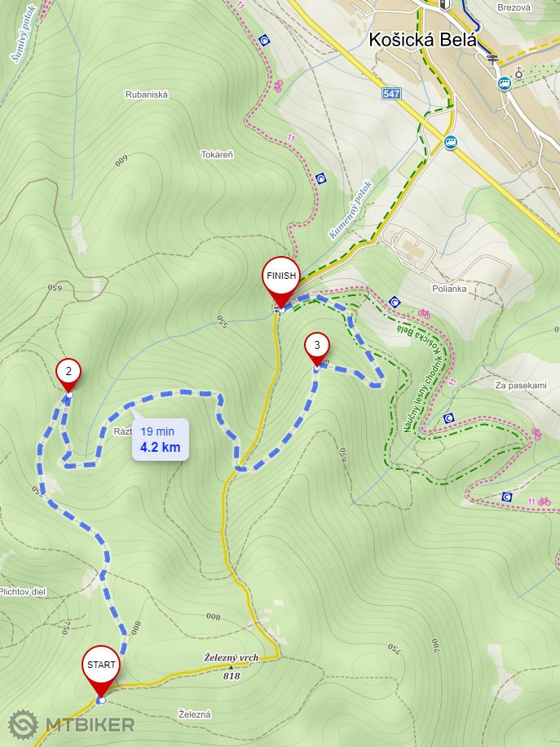Select waypoint marker number 3
Image resolution: width=560 pixels, height=747 pixels.
pos(316,349)
